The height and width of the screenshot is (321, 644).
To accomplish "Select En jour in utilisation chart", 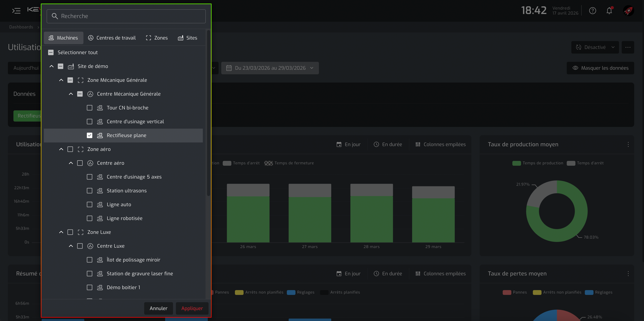I will tap(349, 145).
